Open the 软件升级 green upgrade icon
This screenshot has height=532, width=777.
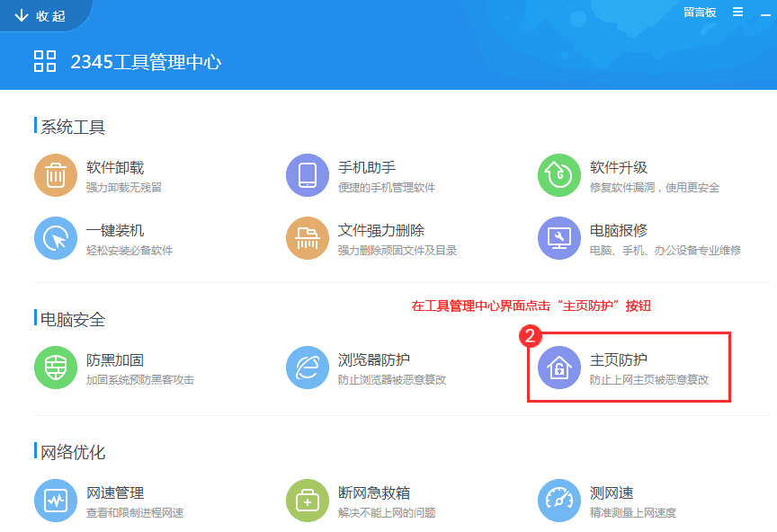pyautogui.click(x=559, y=175)
